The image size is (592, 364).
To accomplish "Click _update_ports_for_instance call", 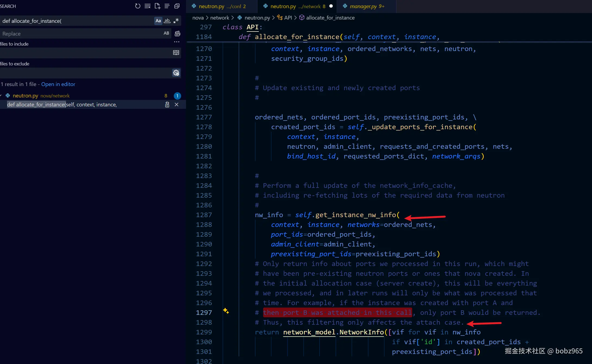I will point(420,127).
